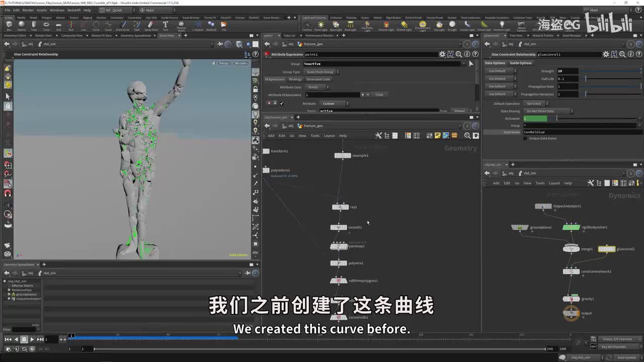Open the Persp camera view dropdown
Screen dimensions: 644x362
click(x=224, y=63)
